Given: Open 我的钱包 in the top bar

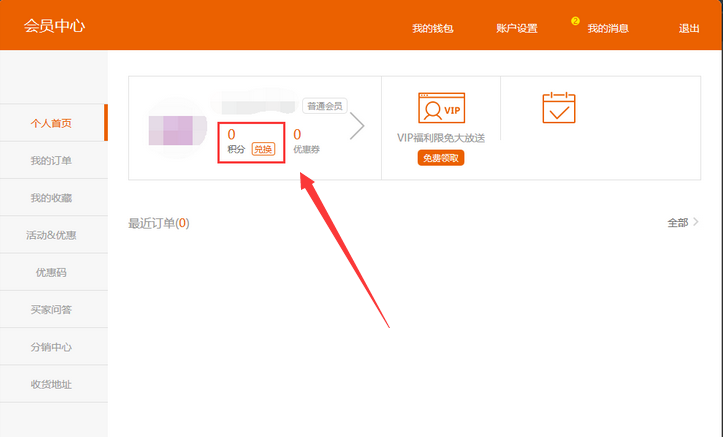Looking at the screenshot, I should click(432, 28).
